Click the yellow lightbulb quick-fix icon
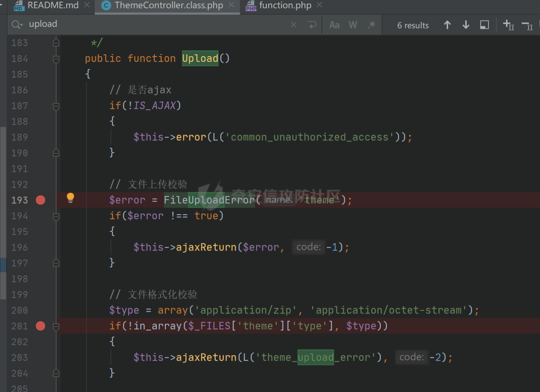540x392 pixels. coord(71,198)
